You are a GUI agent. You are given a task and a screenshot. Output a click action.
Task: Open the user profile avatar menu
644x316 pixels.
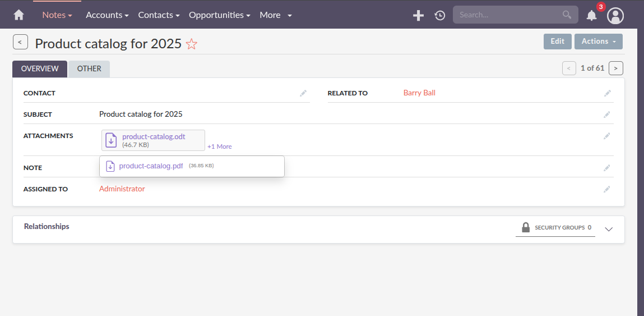click(615, 16)
